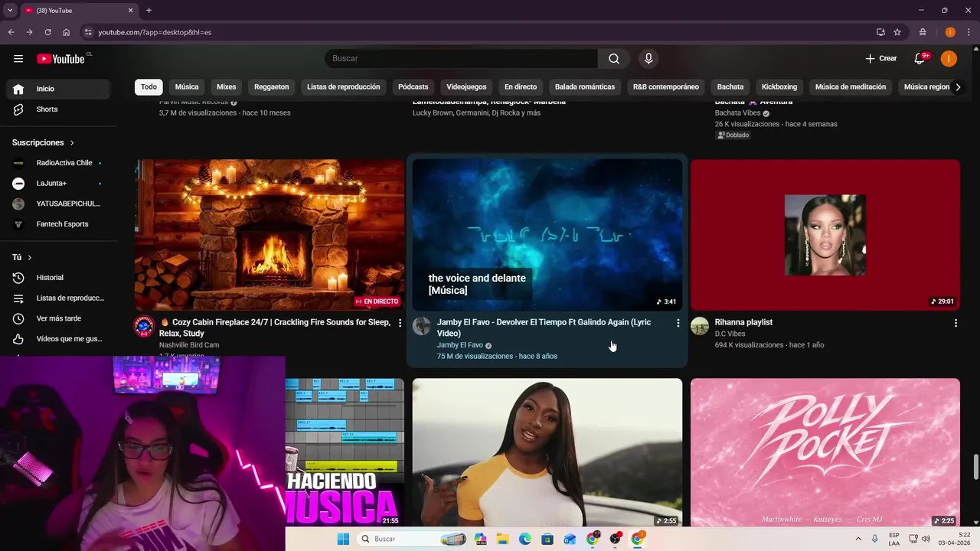
Task: Open Nashville Bird Cam channel name
Action: coord(189,345)
